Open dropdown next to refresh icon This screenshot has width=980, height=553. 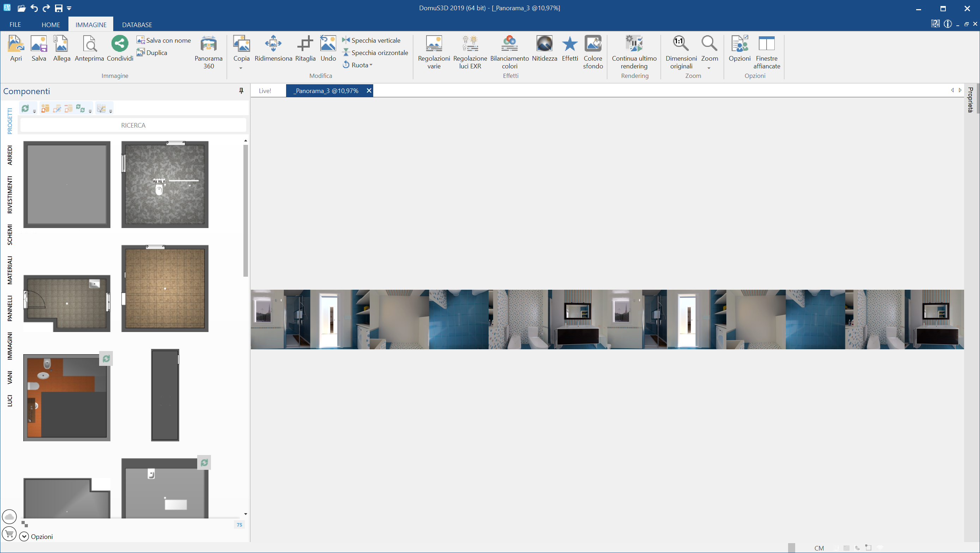[x=34, y=111]
